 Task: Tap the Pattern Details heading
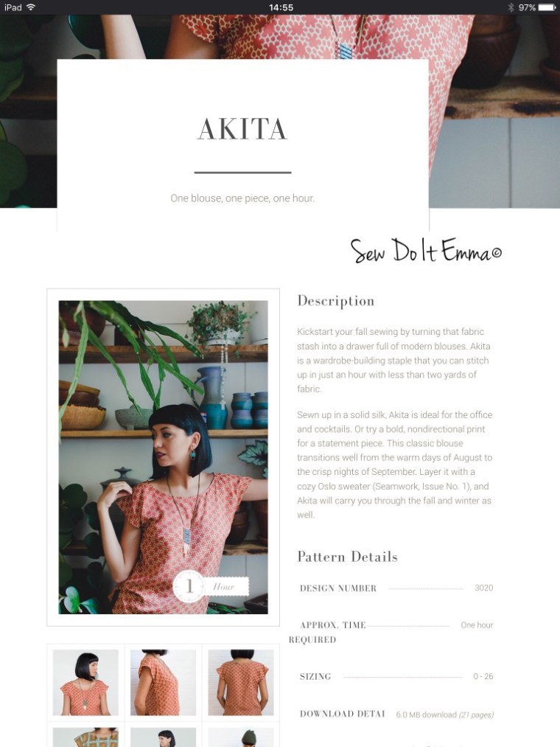(x=347, y=557)
